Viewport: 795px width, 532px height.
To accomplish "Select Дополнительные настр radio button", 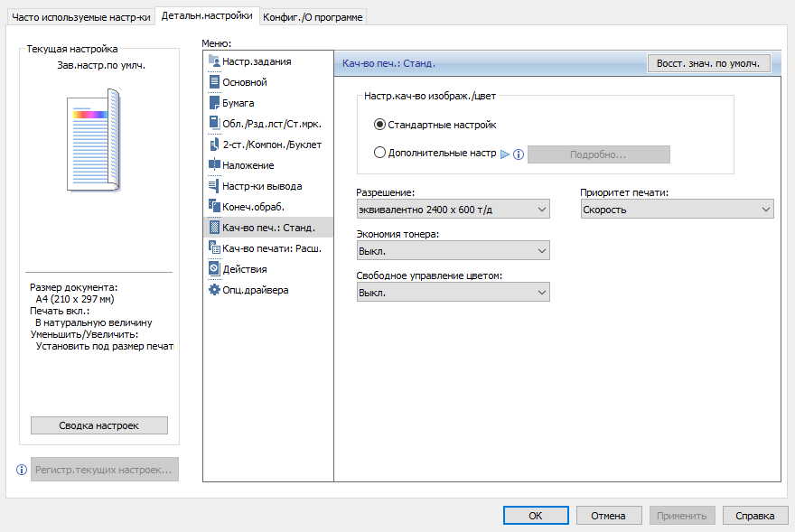I will click(379, 153).
